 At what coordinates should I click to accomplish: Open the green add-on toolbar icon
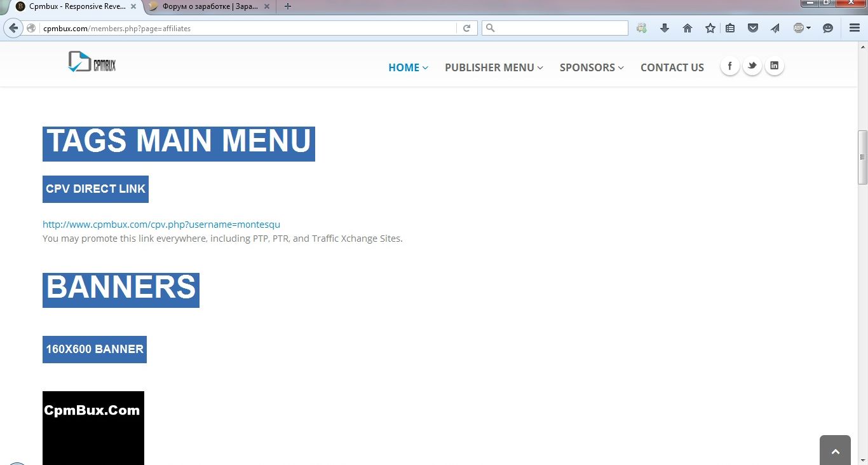point(642,28)
